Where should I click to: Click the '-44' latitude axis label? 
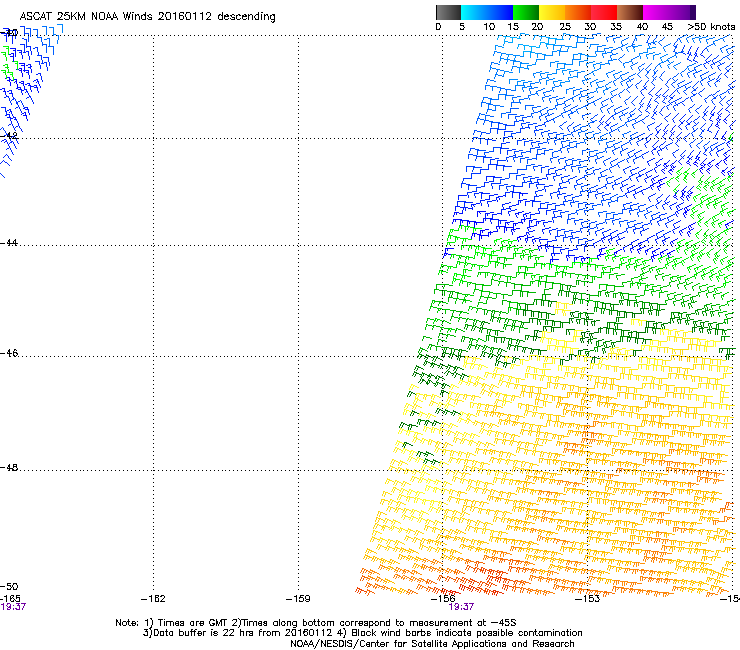[9, 243]
